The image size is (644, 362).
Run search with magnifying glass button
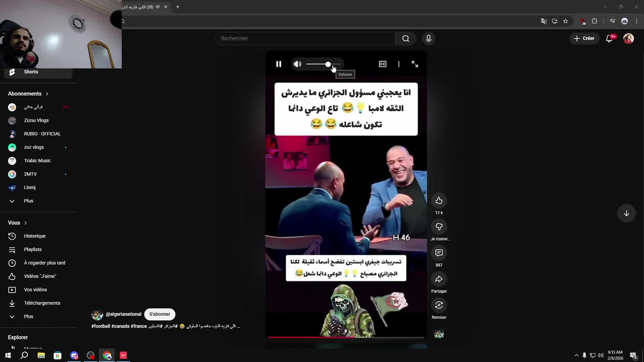[x=406, y=38]
